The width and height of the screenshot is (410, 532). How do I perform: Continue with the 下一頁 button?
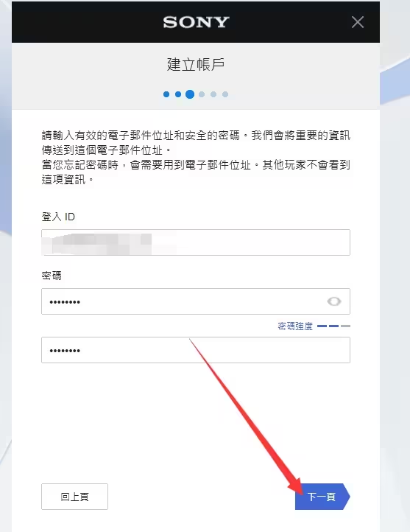pos(322,497)
